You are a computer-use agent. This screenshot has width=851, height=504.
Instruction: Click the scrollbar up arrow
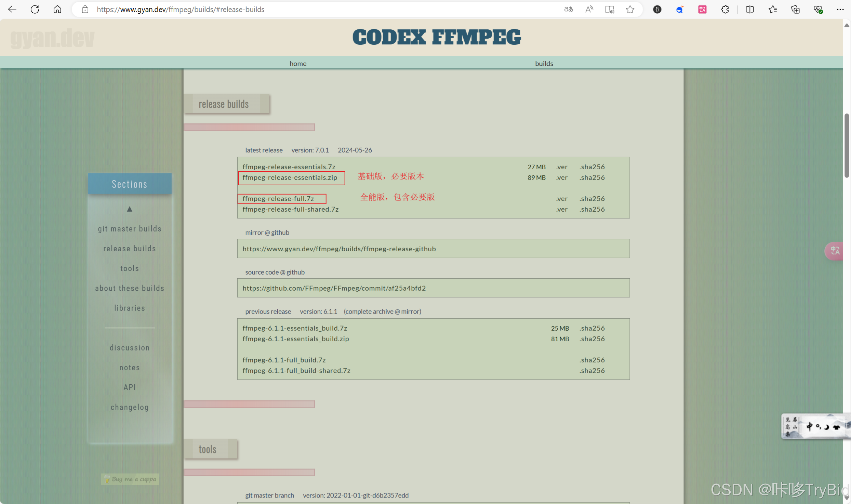click(847, 25)
